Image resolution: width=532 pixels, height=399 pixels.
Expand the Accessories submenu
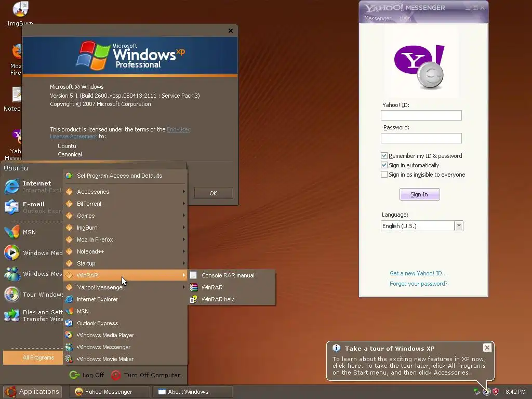[x=125, y=192]
